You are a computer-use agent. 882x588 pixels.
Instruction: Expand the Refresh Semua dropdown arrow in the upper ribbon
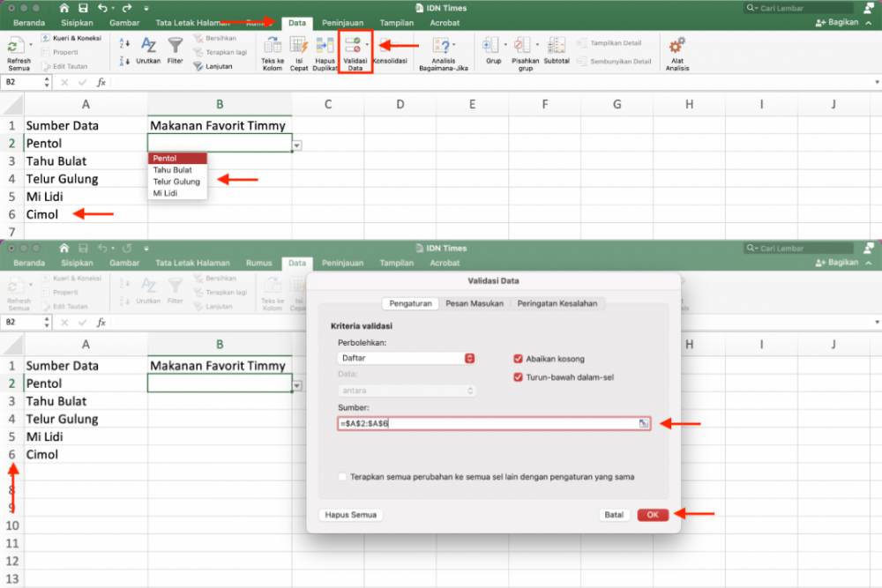(31, 44)
